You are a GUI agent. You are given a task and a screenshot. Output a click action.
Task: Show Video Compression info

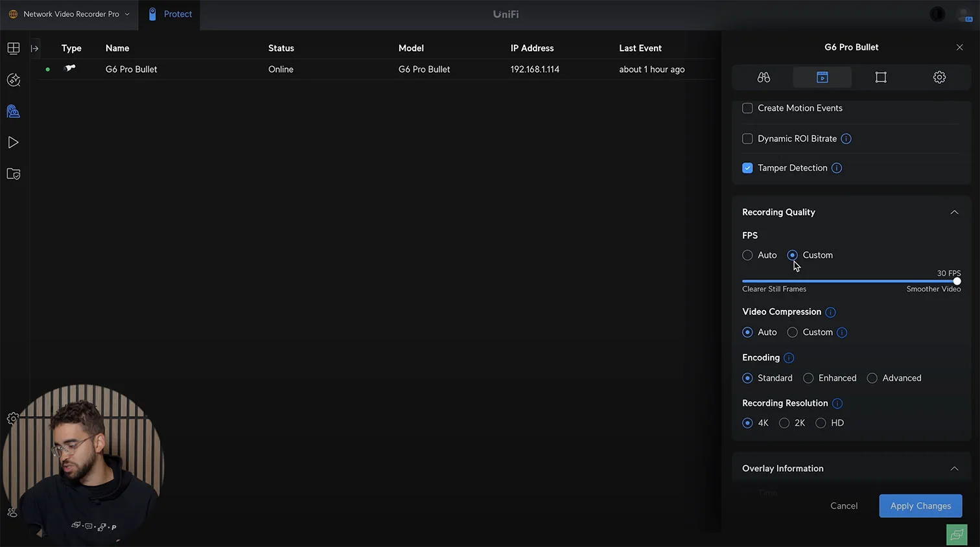pos(830,312)
